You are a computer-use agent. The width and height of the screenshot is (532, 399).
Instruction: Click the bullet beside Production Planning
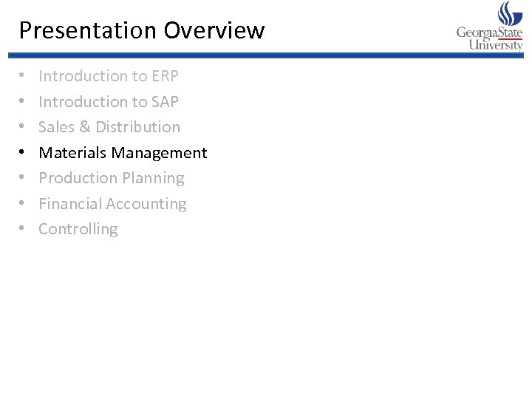click(23, 179)
